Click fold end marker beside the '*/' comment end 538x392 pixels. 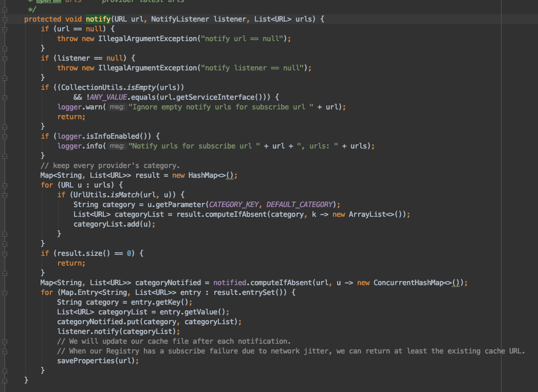click(5, 10)
